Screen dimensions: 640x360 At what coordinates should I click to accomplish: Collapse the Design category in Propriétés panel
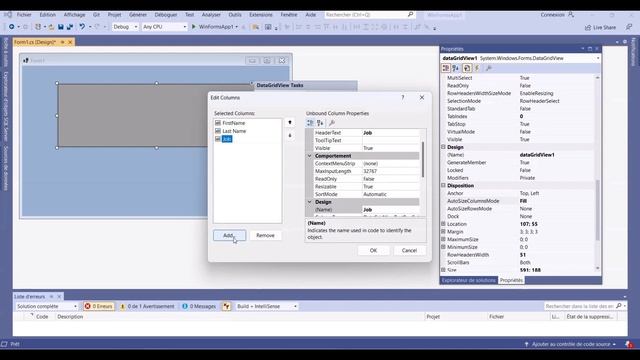(x=443, y=147)
